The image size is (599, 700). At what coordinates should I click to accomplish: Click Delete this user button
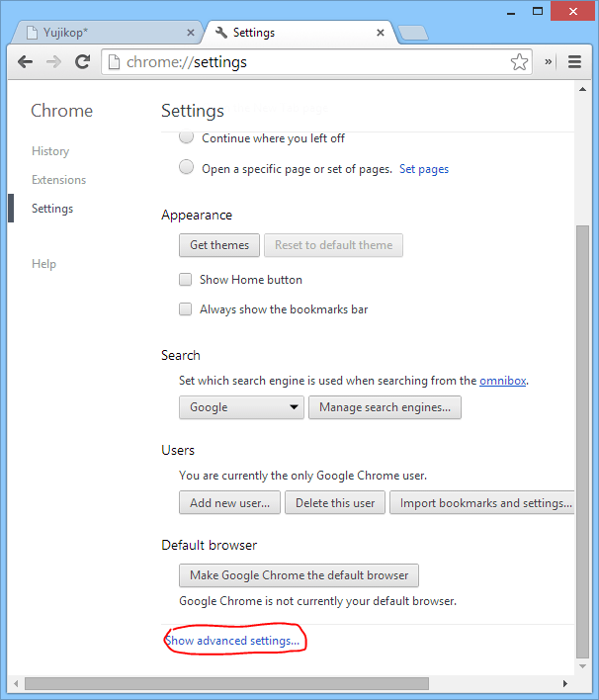click(x=335, y=502)
